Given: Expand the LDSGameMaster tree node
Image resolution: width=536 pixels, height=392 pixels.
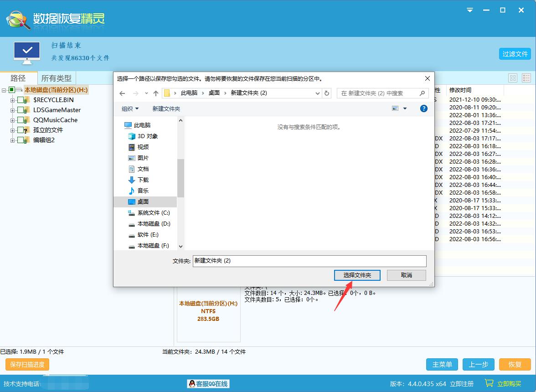Looking at the screenshot, I should (x=12, y=110).
